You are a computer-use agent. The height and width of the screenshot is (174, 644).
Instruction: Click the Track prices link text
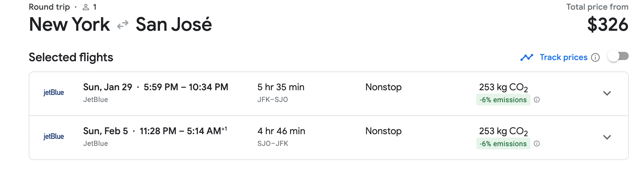click(563, 57)
